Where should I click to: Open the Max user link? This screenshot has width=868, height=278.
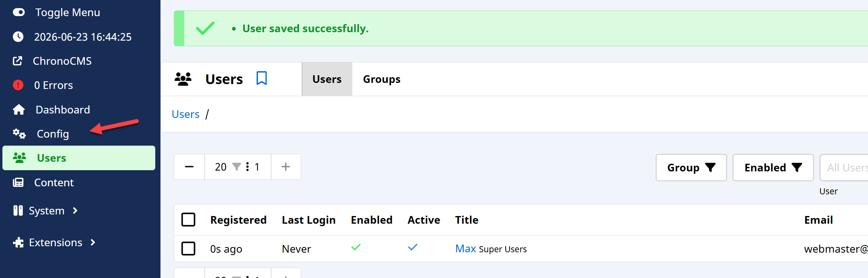pos(466,249)
